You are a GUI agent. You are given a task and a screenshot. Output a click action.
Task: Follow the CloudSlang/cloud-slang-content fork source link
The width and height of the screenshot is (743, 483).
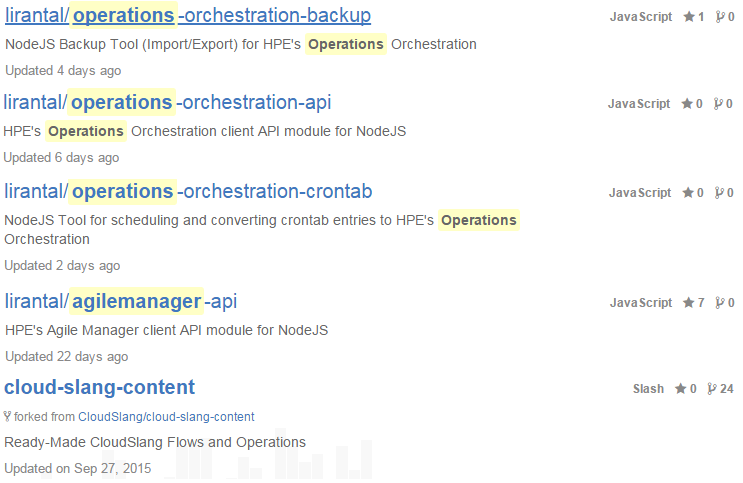tap(166, 416)
